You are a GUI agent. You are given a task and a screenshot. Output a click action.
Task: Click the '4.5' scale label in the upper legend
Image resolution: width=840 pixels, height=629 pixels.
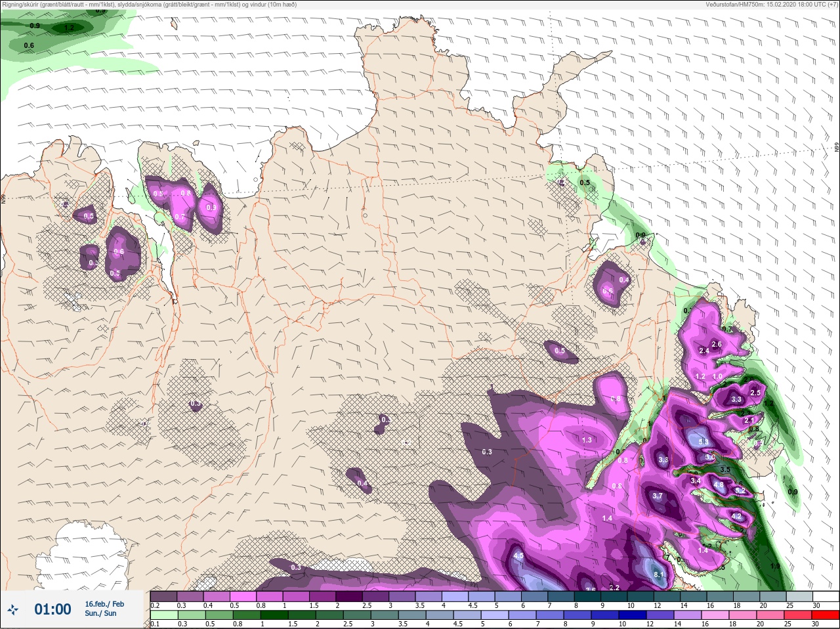pyautogui.click(x=472, y=605)
